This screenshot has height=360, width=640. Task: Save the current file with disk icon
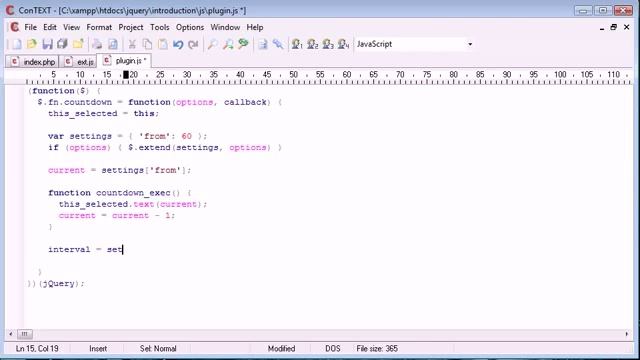point(47,44)
